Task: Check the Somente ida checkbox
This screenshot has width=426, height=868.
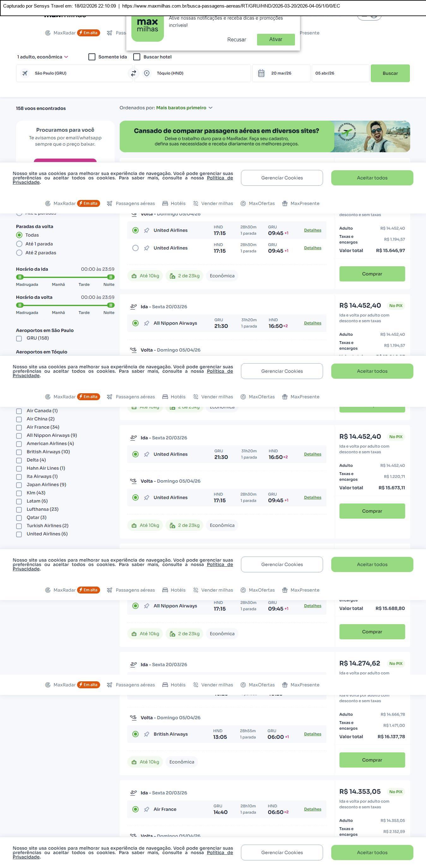Action: 92,57
